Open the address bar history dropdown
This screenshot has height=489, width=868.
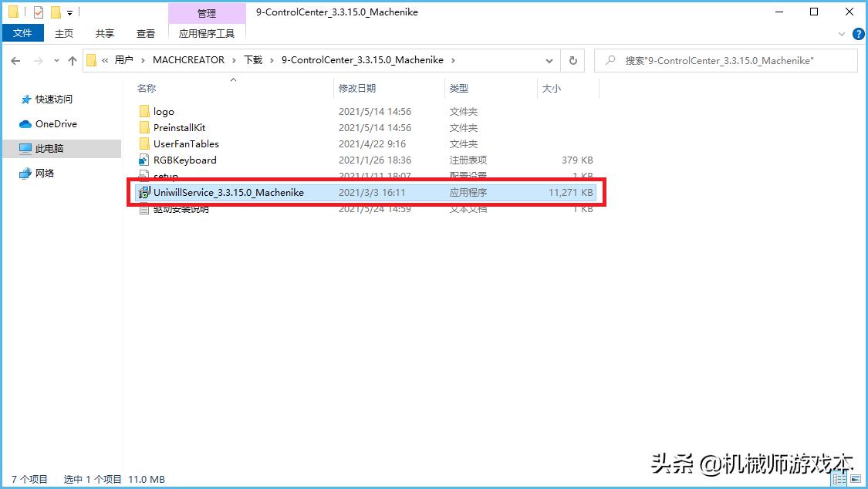point(549,60)
